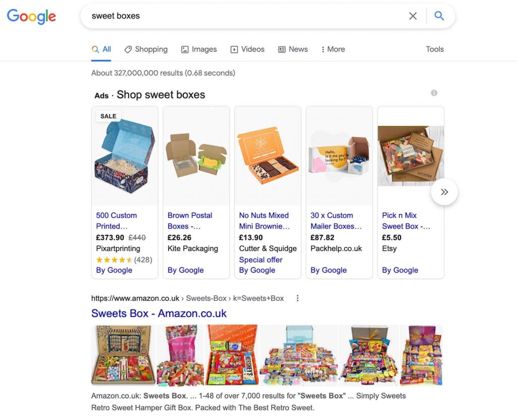Click the magnifying glass search icon
The height and width of the screenshot is (420, 517).
[439, 16]
